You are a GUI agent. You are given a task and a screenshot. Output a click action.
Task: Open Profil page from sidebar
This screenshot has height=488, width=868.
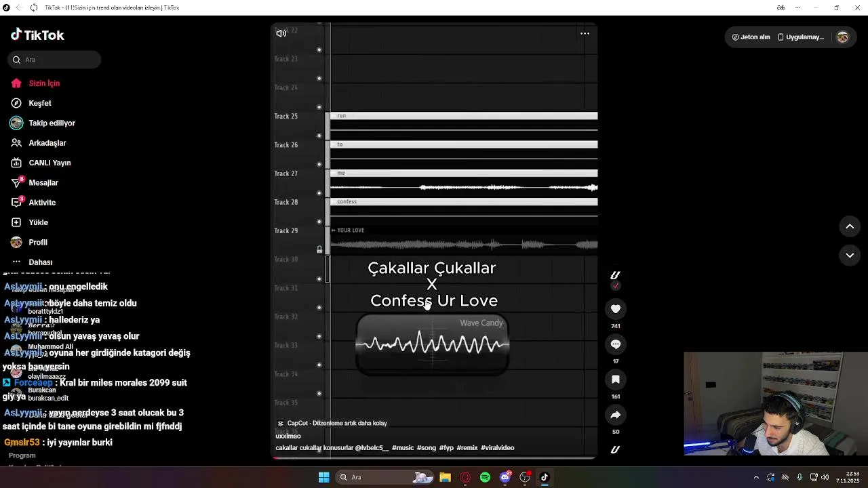38,242
